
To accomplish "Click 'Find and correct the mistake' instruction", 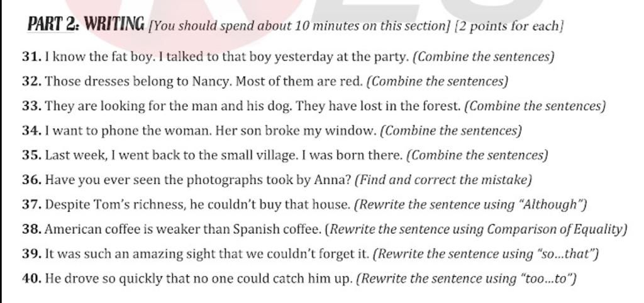I will tap(443, 180).
